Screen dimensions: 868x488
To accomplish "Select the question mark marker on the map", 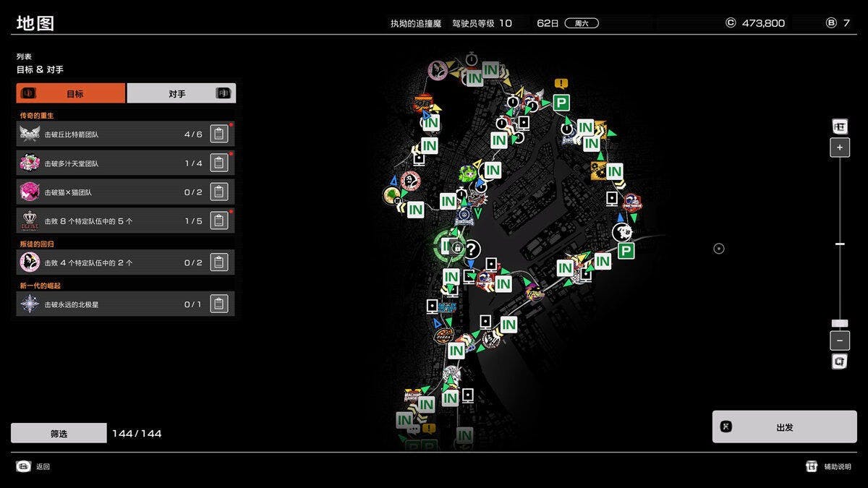I will point(472,250).
